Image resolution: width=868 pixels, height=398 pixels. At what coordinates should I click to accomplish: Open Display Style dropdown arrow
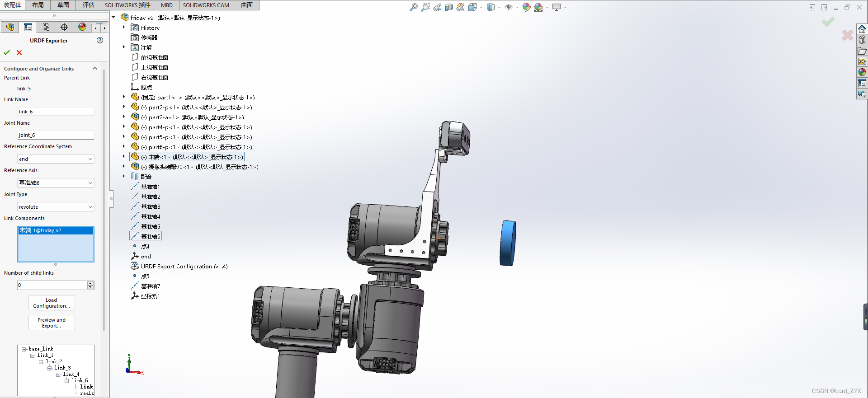[x=499, y=7]
